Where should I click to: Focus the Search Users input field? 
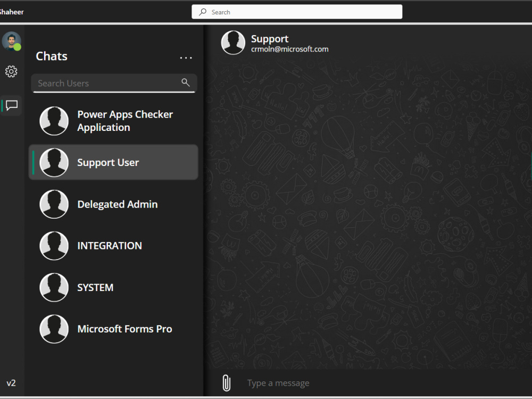[x=114, y=83]
